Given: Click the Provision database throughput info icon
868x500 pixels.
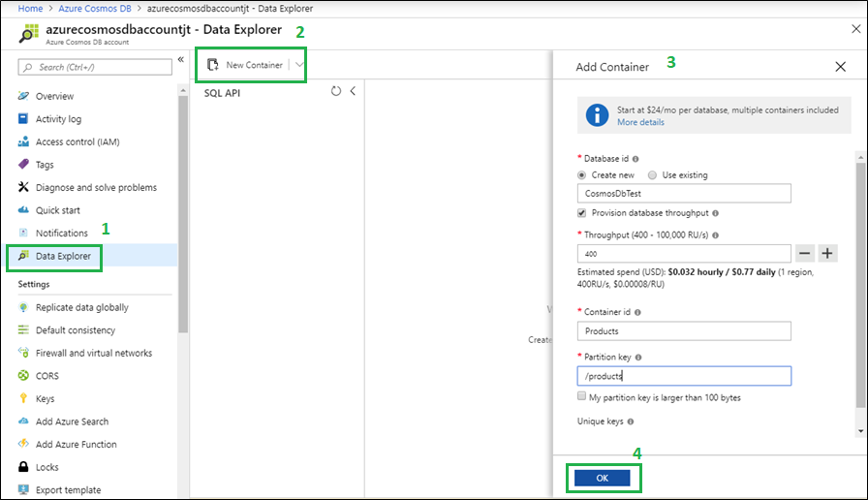Looking at the screenshot, I should [715, 213].
